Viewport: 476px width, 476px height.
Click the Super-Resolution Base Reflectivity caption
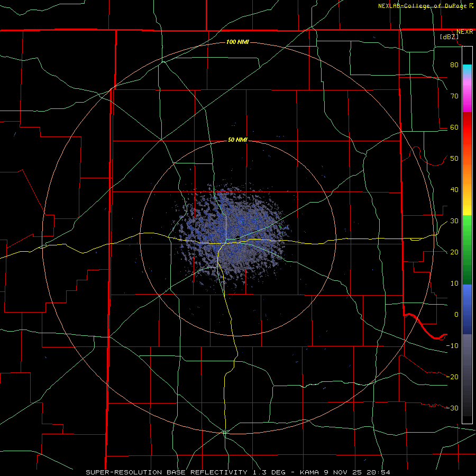click(x=237, y=472)
